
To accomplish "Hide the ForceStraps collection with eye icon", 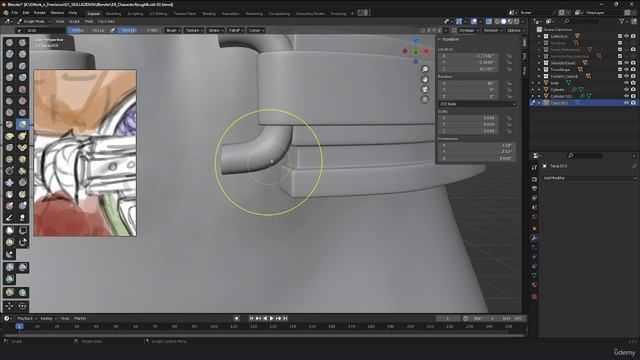I will (626, 69).
